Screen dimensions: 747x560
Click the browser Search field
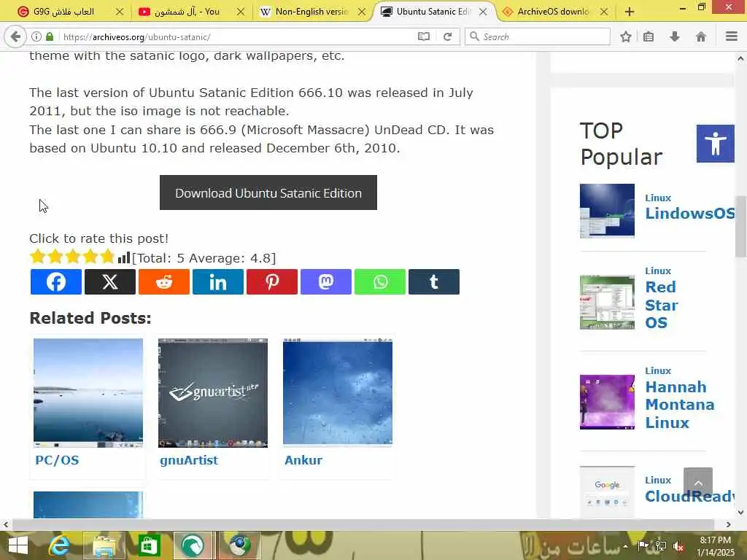[538, 36]
